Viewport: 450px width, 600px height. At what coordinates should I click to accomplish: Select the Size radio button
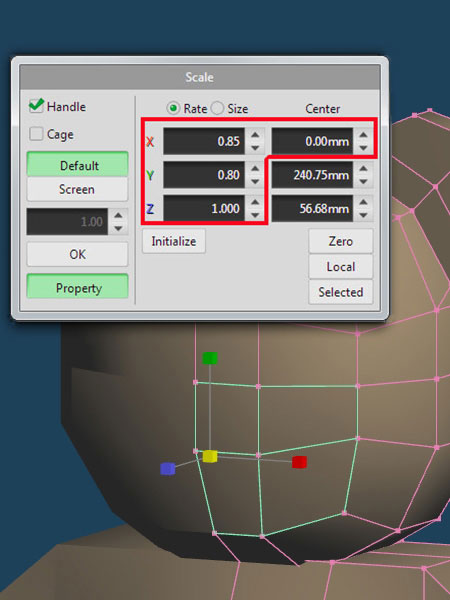point(217,108)
